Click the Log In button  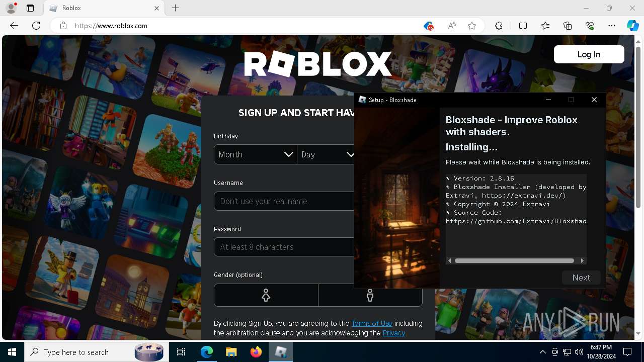pos(589,54)
